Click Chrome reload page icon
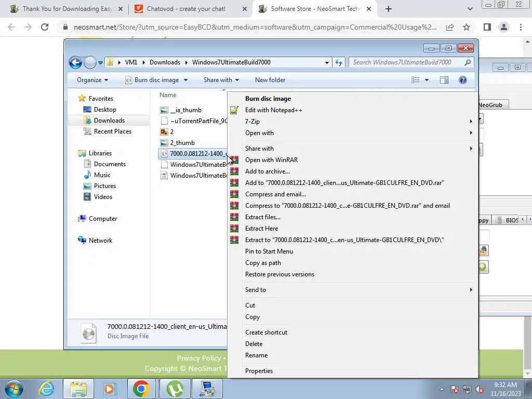The width and height of the screenshot is (532, 399). [45, 27]
